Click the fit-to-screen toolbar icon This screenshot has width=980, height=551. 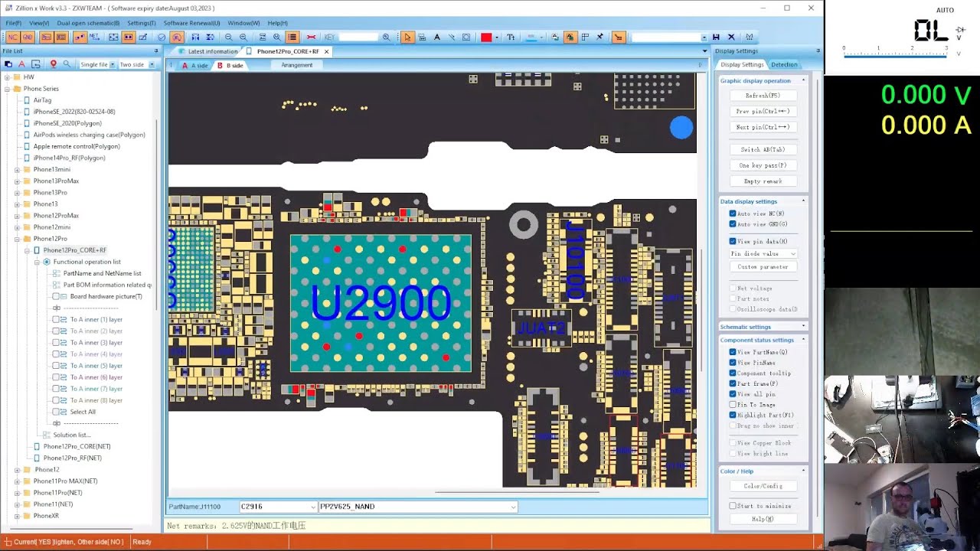pyautogui.click(x=113, y=37)
